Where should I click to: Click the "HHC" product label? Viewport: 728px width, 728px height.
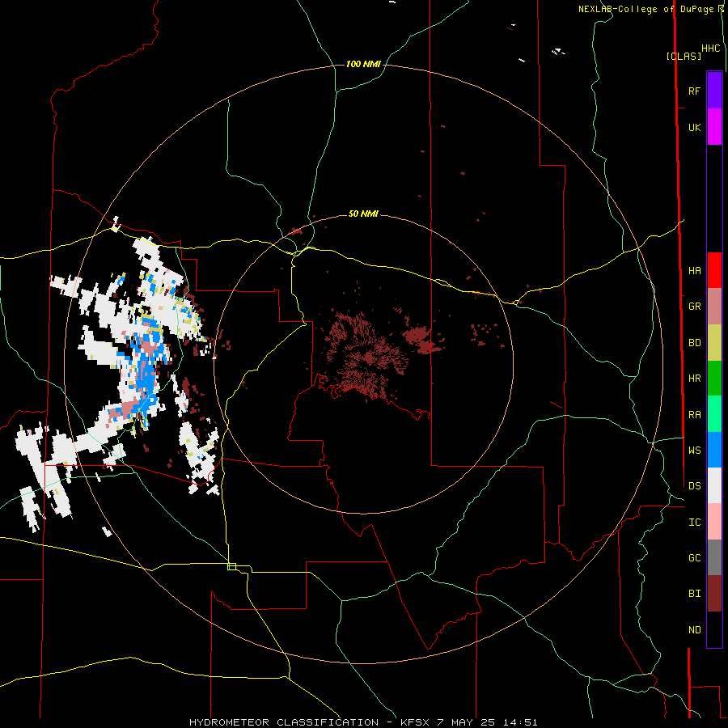(711, 49)
